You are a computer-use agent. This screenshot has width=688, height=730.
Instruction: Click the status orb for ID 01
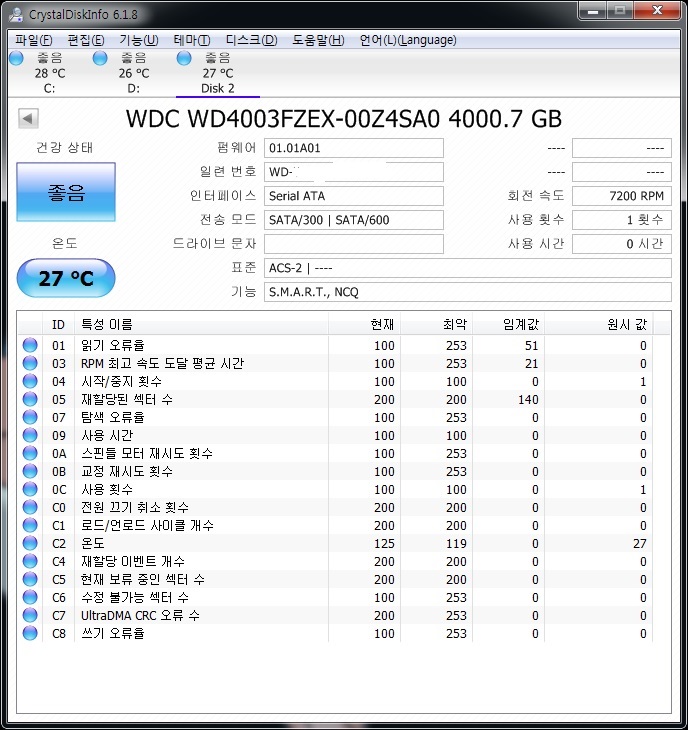[x=30, y=345]
